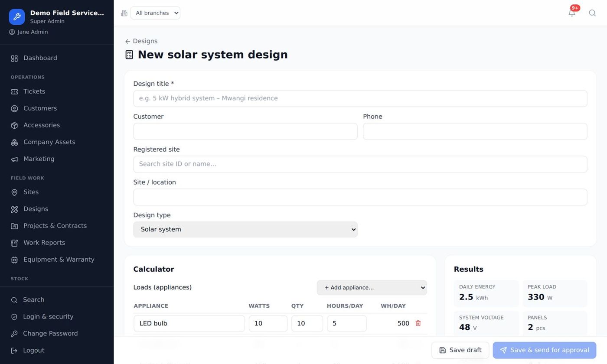Click the Customers person icon
The height and width of the screenshot is (364, 607).
tap(14, 109)
